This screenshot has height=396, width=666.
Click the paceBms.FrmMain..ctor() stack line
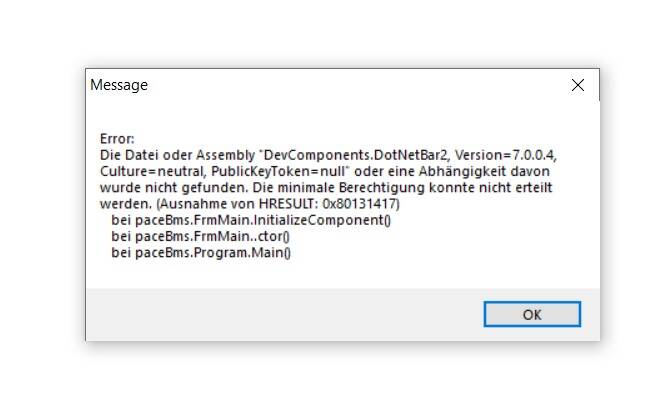[x=200, y=236]
